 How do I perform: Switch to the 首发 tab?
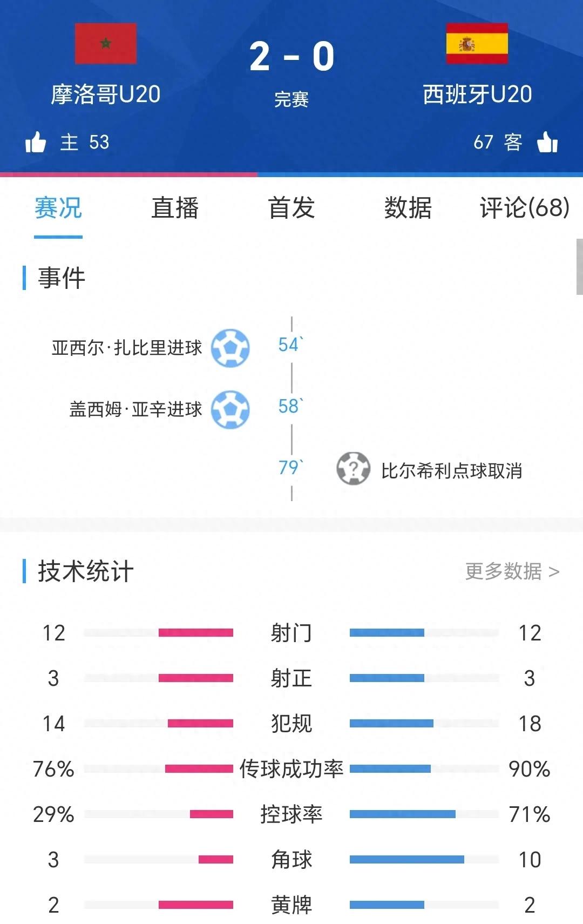click(x=291, y=208)
